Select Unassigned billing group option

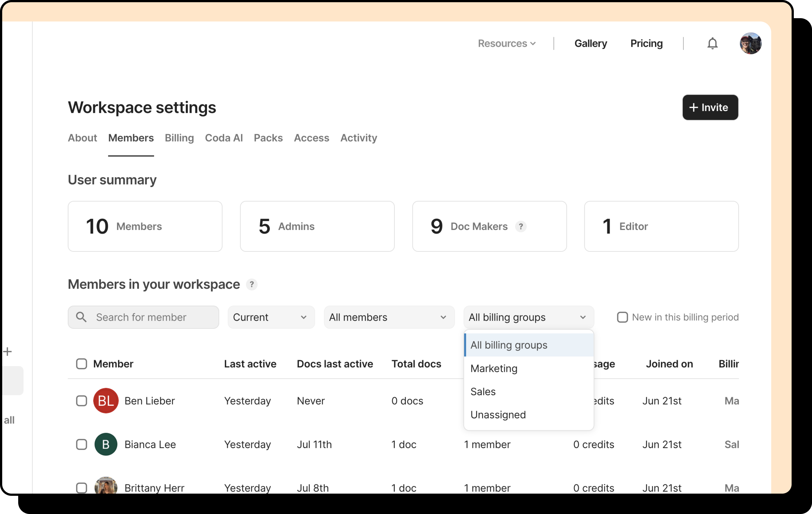(x=498, y=415)
